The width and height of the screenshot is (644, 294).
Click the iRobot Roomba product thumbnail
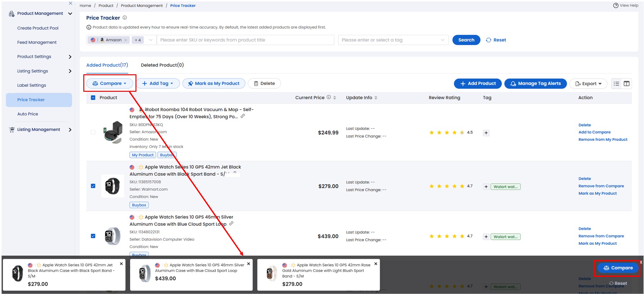pos(113,132)
